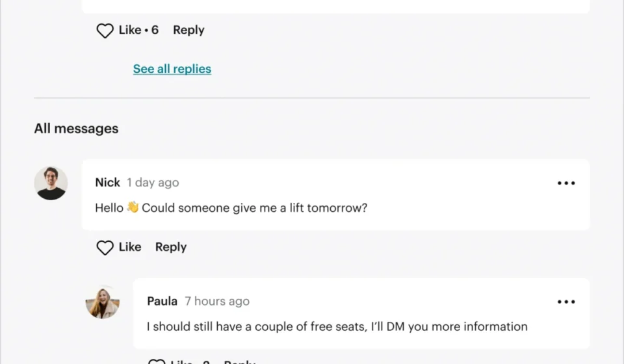
Task: Click the partially visible Reply under Paula's message
Action: 240,361
